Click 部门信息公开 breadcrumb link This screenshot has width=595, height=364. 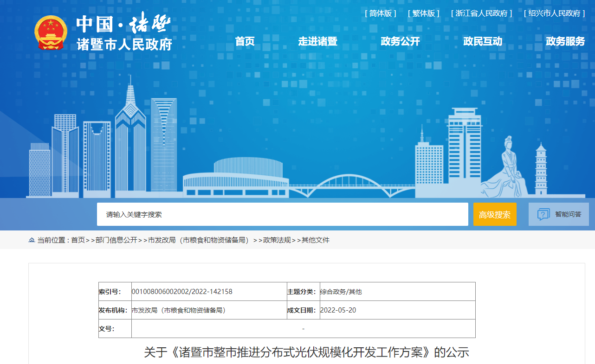[x=116, y=240]
